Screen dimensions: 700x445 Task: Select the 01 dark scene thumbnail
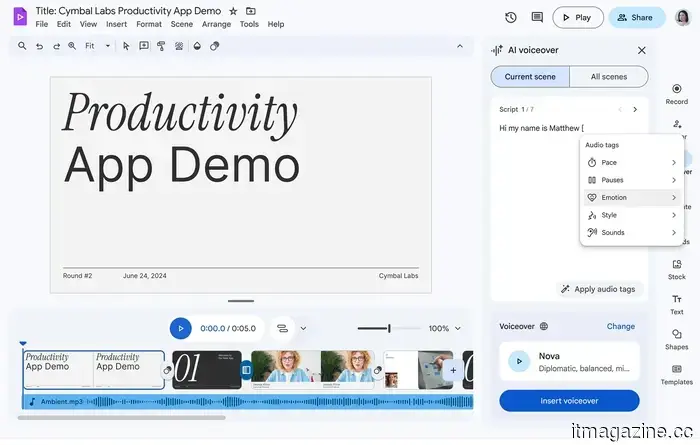[207, 370]
